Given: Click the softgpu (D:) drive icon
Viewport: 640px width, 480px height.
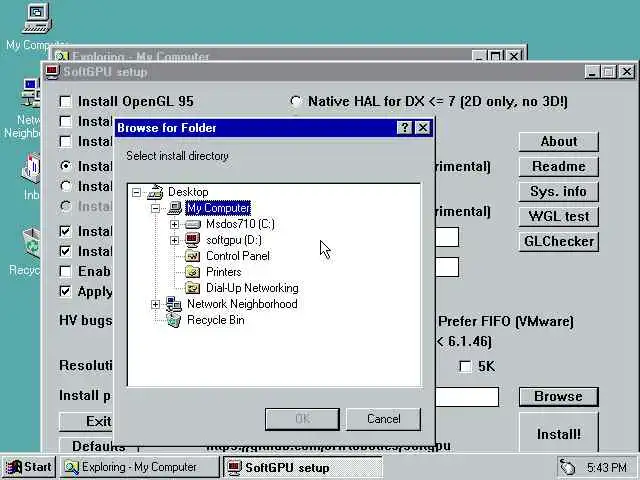Looking at the screenshot, I should click(193, 240).
